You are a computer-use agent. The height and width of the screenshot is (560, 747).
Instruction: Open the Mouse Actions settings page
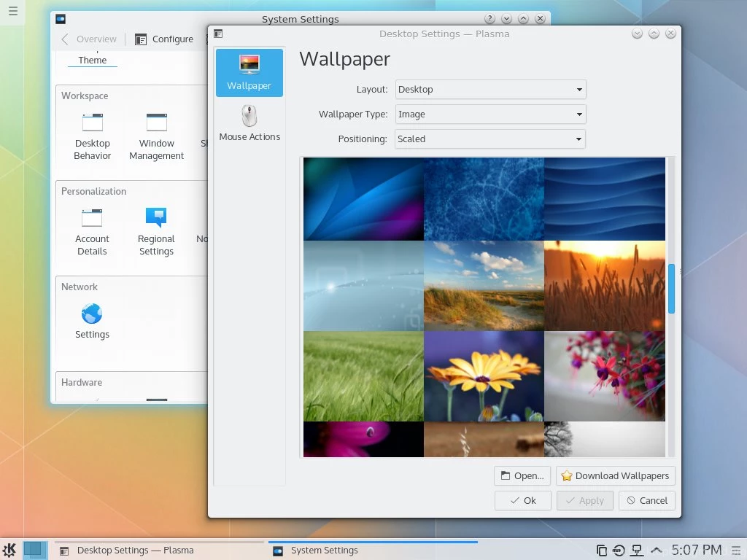coord(249,121)
